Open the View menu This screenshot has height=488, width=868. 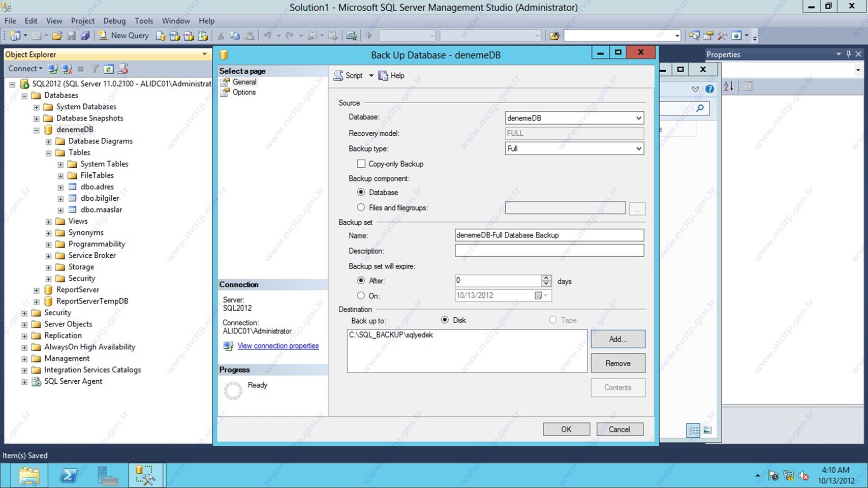point(54,21)
